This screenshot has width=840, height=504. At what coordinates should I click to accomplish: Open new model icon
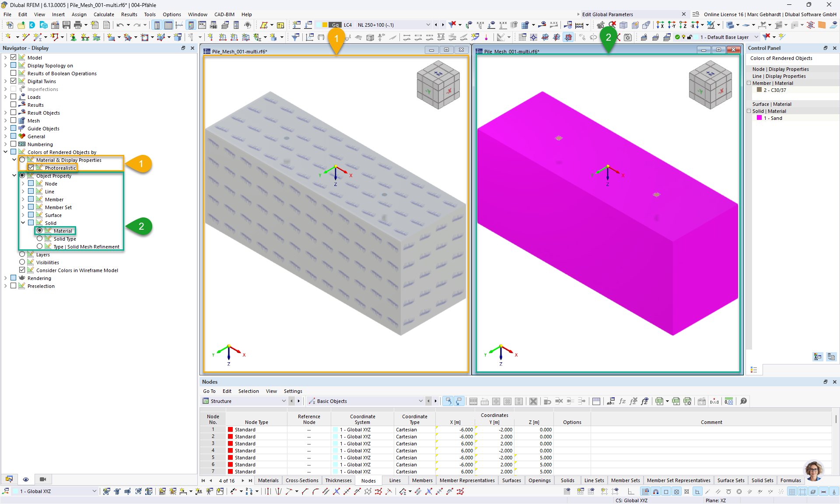tap(10, 25)
